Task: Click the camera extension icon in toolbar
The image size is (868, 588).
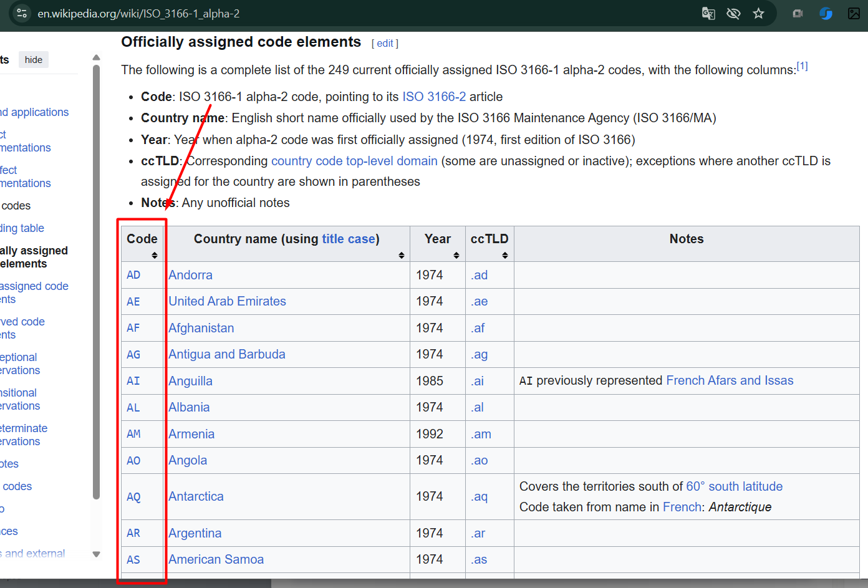Action: tap(798, 13)
